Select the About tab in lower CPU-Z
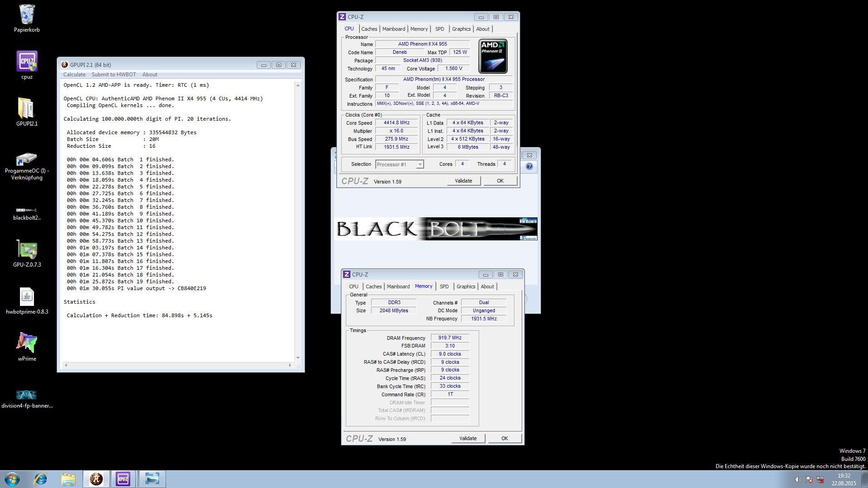 487,286
